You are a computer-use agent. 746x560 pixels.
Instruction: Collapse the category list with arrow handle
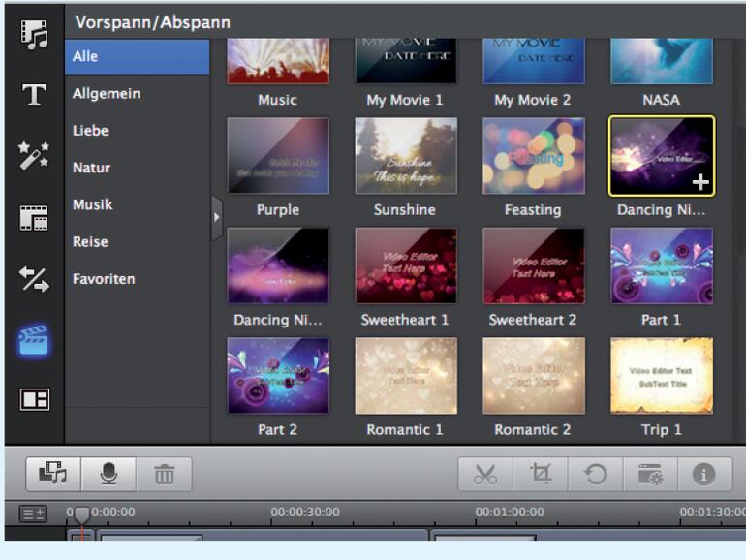pyautogui.click(x=216, y=219)
